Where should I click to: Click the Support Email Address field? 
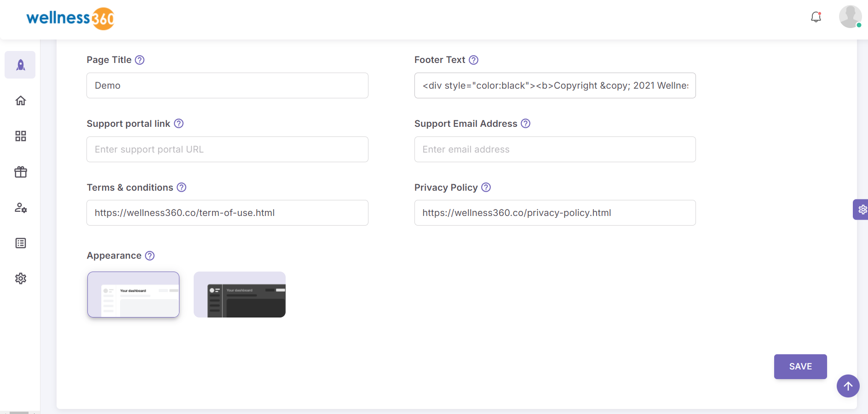coord(555,149)
